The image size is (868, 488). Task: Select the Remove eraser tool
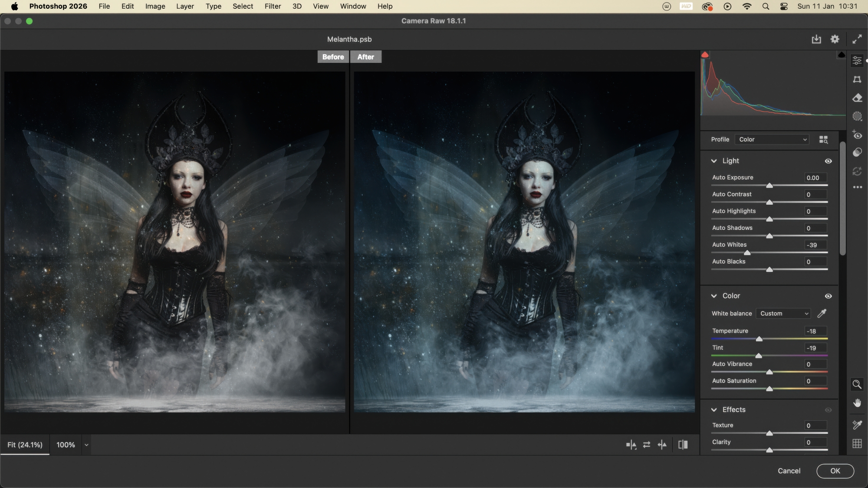pos(857,98)
